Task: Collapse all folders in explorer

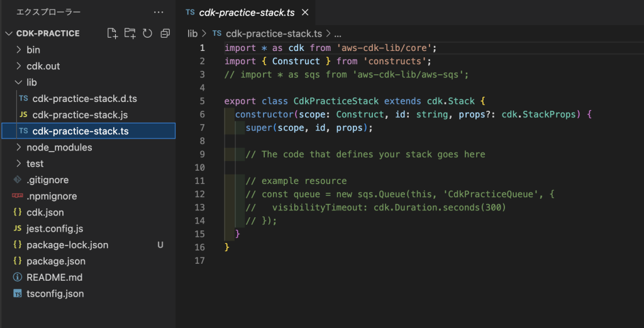Action: [165, 33]
